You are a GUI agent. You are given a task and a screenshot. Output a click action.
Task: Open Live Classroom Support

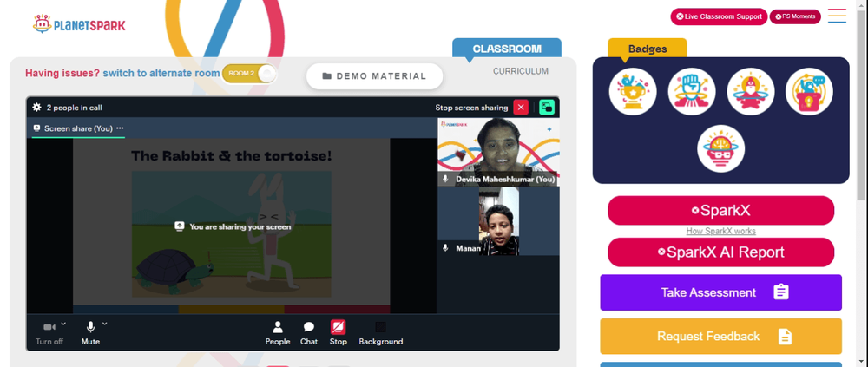point(719,16)
